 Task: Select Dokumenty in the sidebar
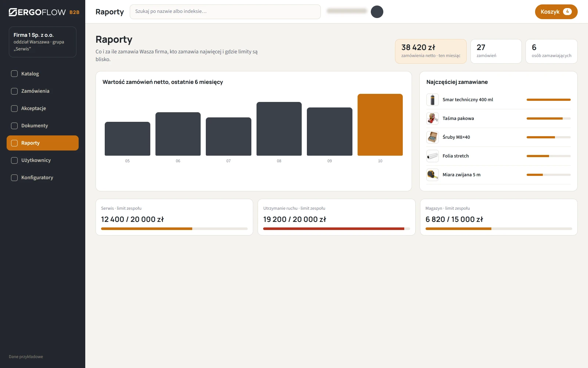coord(43,125)
